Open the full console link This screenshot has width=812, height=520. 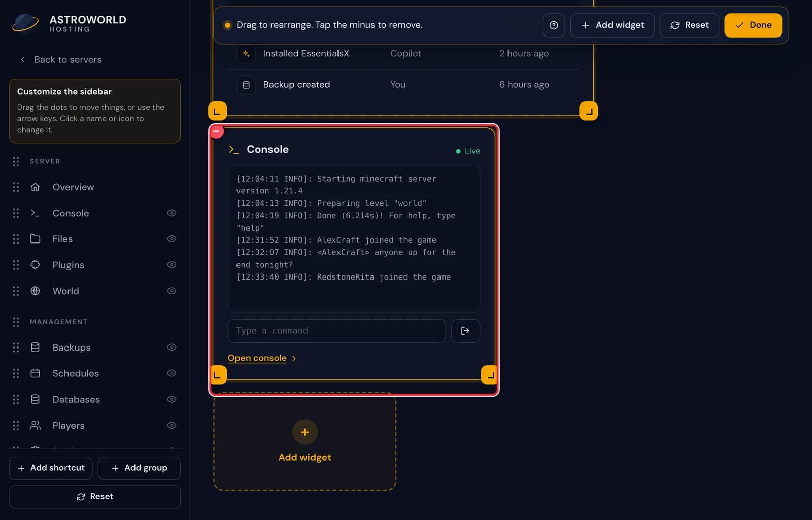tap(262, 358)
